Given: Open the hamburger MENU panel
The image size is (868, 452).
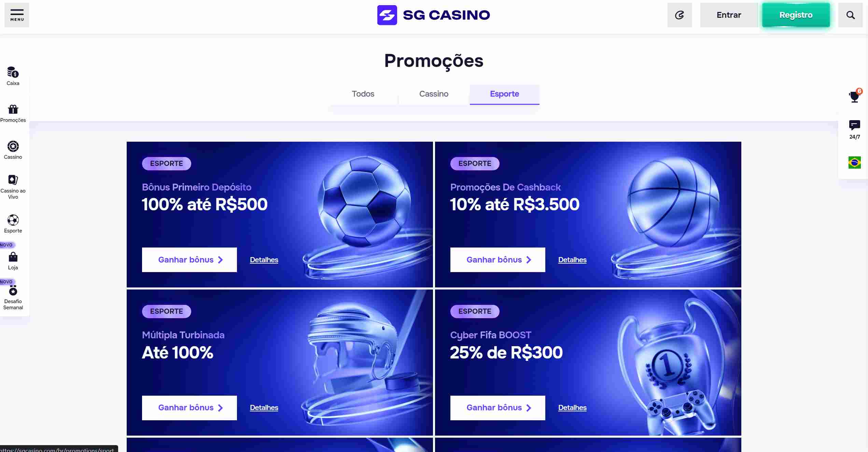Looking at the screenshot, I should [x=16, y=15].
